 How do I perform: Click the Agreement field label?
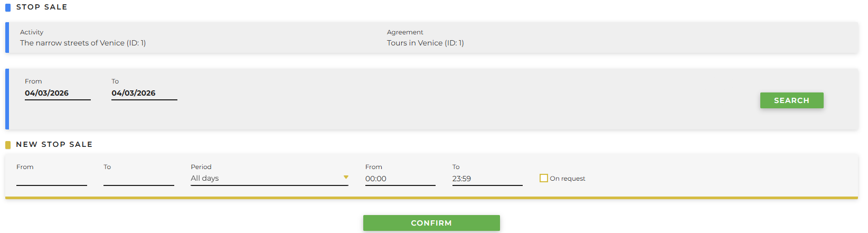[405, 32]
